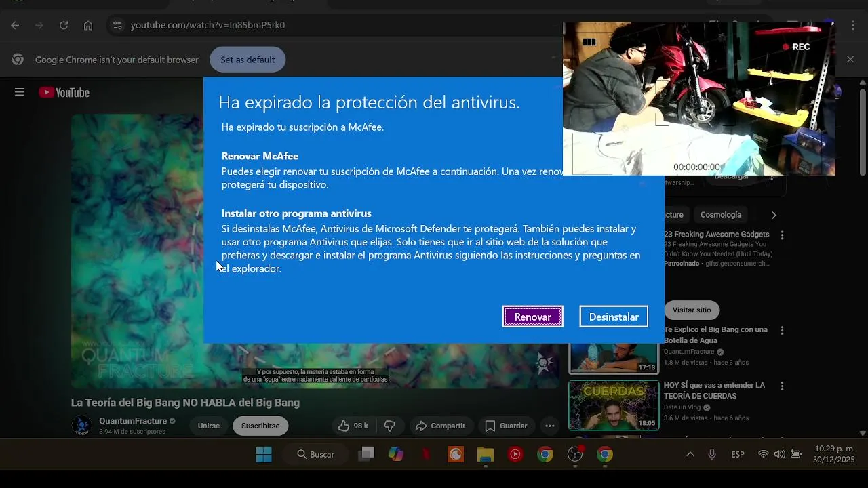
Task: Go back in Chrome browser
Action: (x=15, y=25)
